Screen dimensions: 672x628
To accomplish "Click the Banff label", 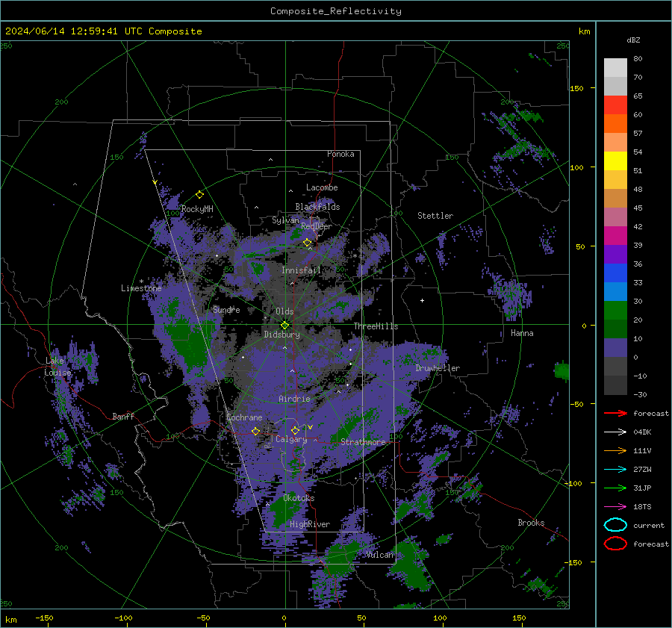I will (123, 416).
